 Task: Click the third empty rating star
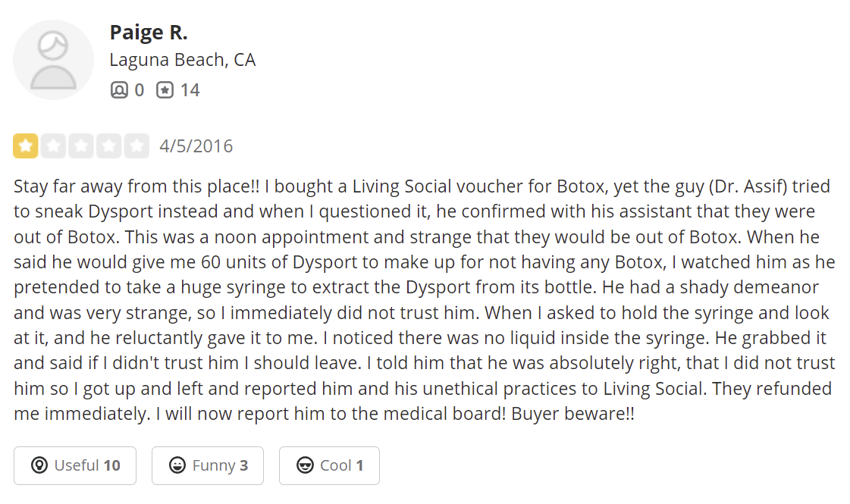[x=81, y=146]
